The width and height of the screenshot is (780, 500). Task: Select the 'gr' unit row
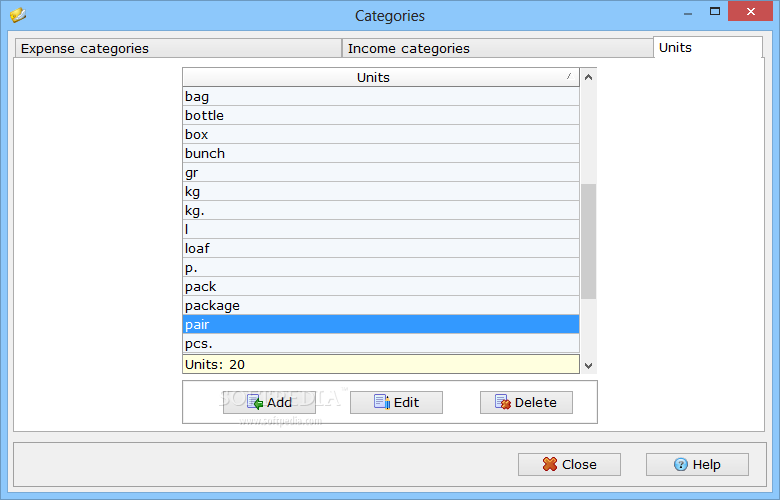pyautogui.click(x=381, y=173)
